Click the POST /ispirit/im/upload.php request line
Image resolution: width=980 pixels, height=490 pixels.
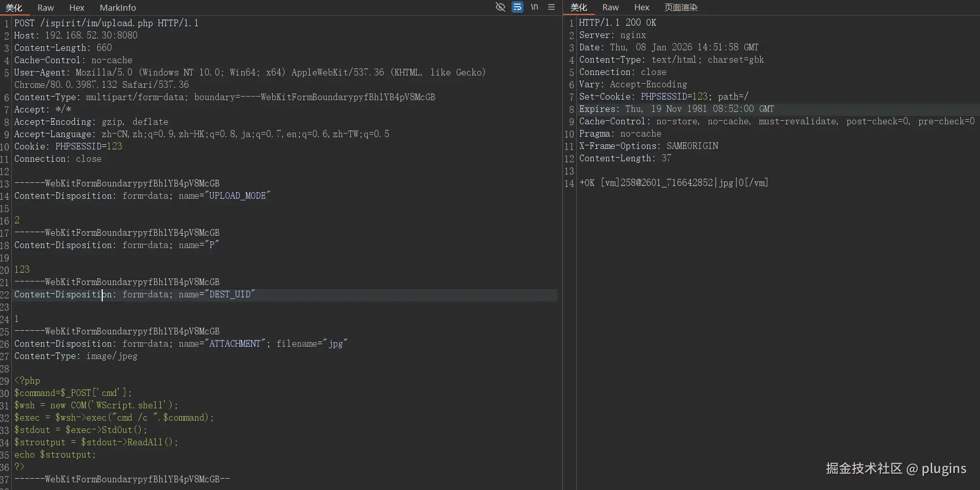pos(106,23)
